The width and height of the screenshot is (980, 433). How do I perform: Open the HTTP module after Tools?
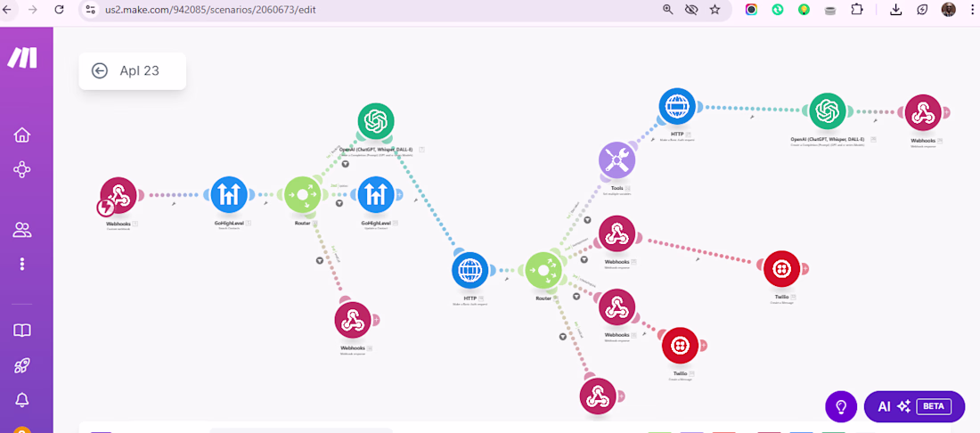tap(677, 107)
